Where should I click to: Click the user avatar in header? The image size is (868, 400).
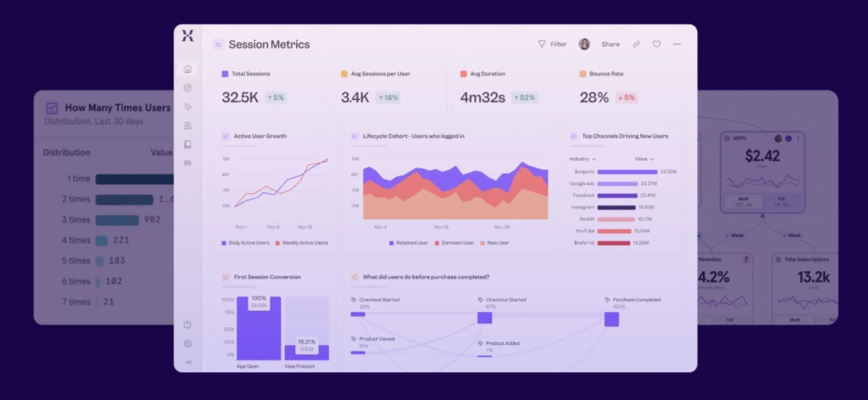(584, 44)
